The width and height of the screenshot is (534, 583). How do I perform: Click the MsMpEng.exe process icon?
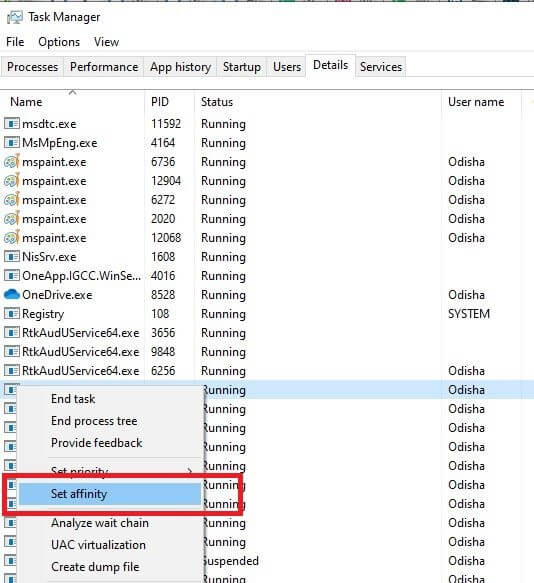coord(12,142)
